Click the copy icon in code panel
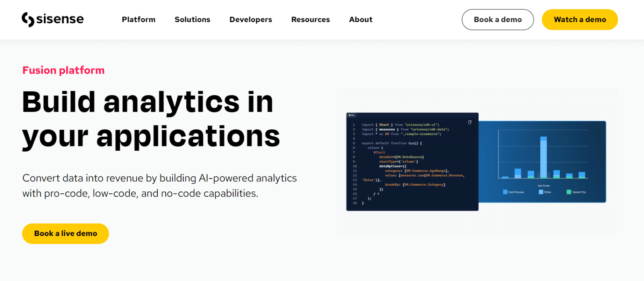644x281 pixels. [470, 122]
